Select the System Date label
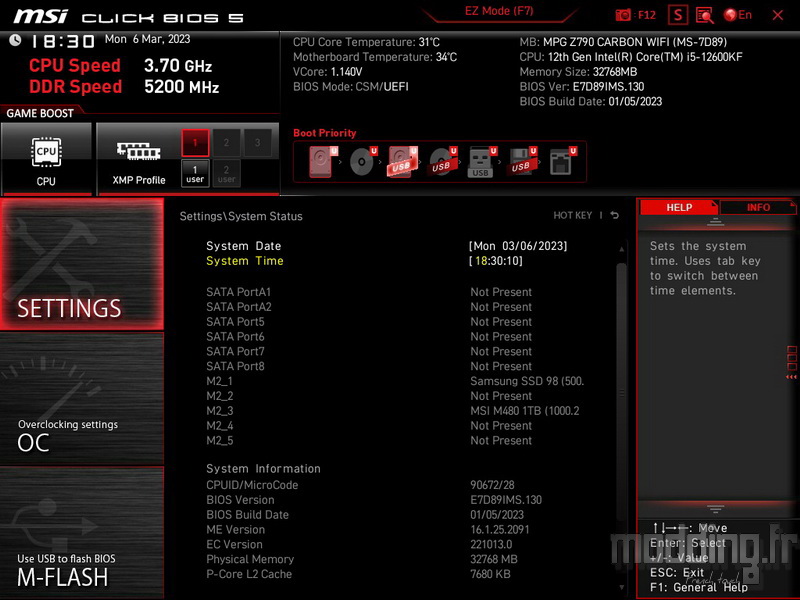This screenshot has height=600, width=800. coord(243,246)
